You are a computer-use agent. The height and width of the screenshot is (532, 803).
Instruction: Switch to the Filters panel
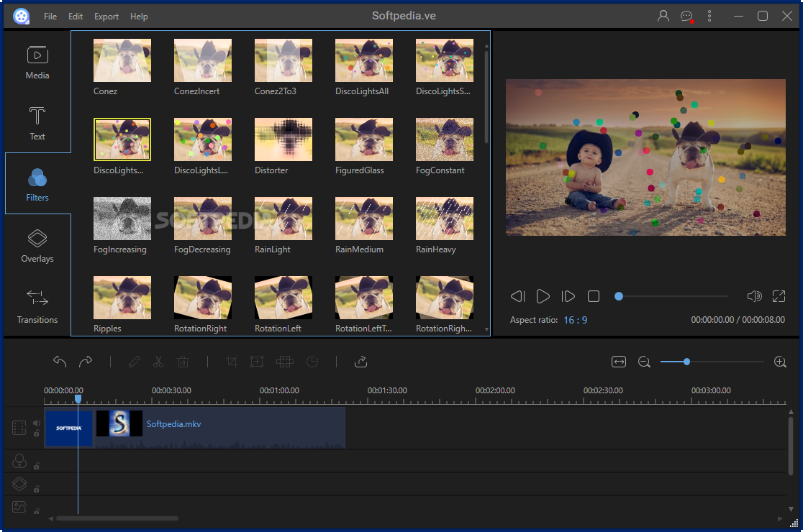pos(37,185)
